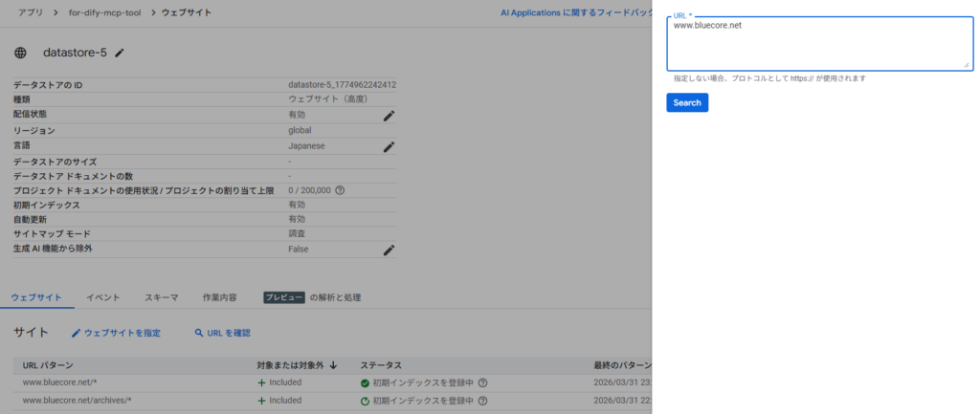Open AI Applications feedback link
The image size is (980, 414).
point(576,12)
